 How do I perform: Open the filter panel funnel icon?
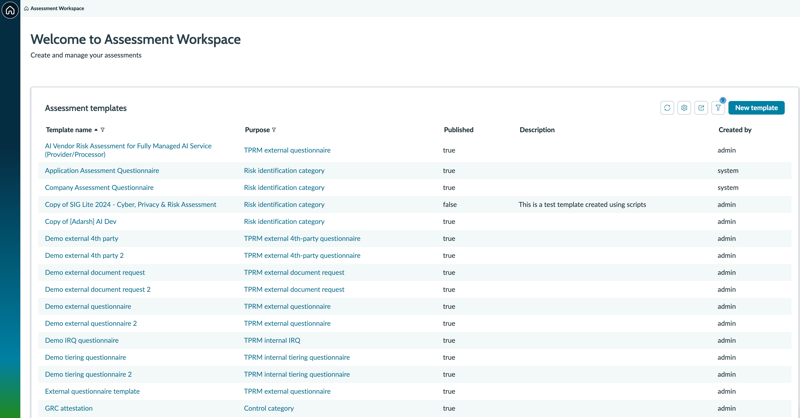tap(718, 108)
